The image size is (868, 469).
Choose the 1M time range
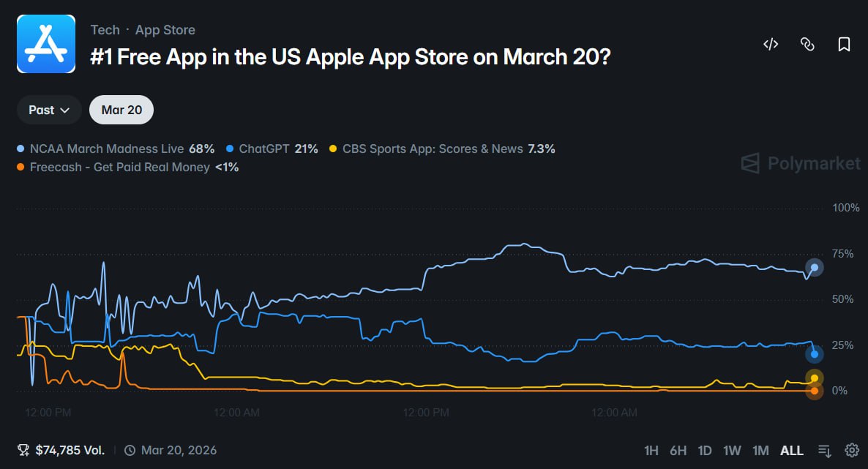760,451
